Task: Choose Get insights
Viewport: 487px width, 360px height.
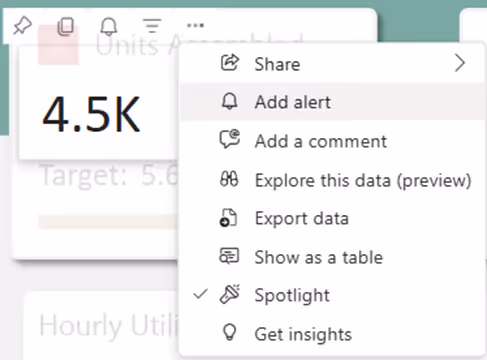Action: click(332, 334)
